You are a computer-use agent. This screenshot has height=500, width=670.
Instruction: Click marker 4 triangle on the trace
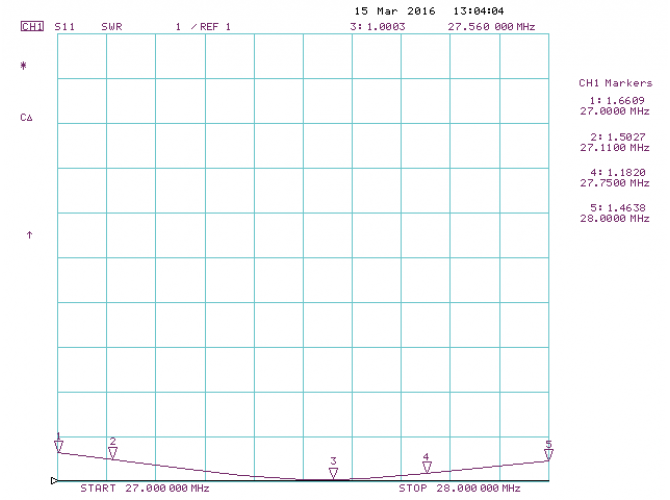pos(427,467)
